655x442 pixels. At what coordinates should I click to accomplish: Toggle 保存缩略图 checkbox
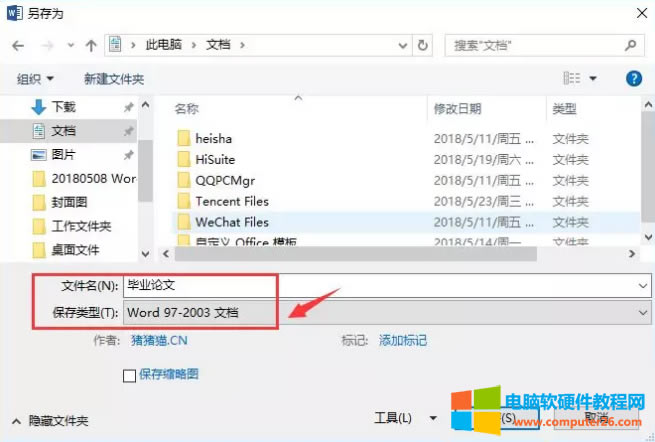coord(129,376)
